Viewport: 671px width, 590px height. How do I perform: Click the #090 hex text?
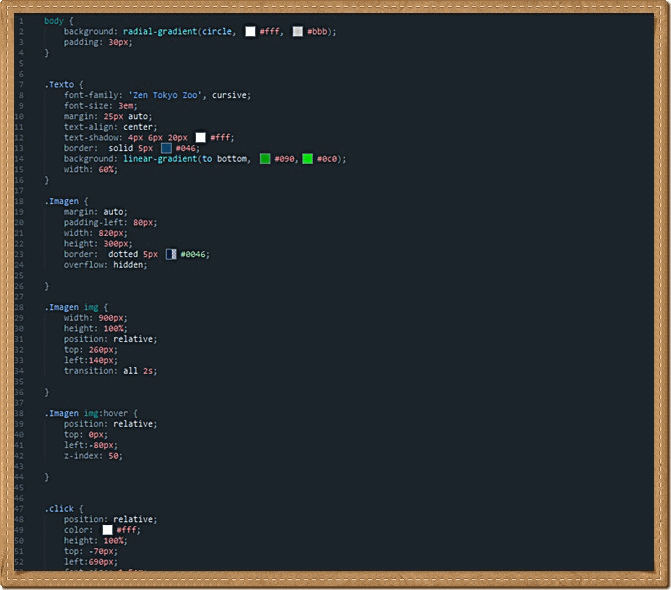[x=285, y=159]
